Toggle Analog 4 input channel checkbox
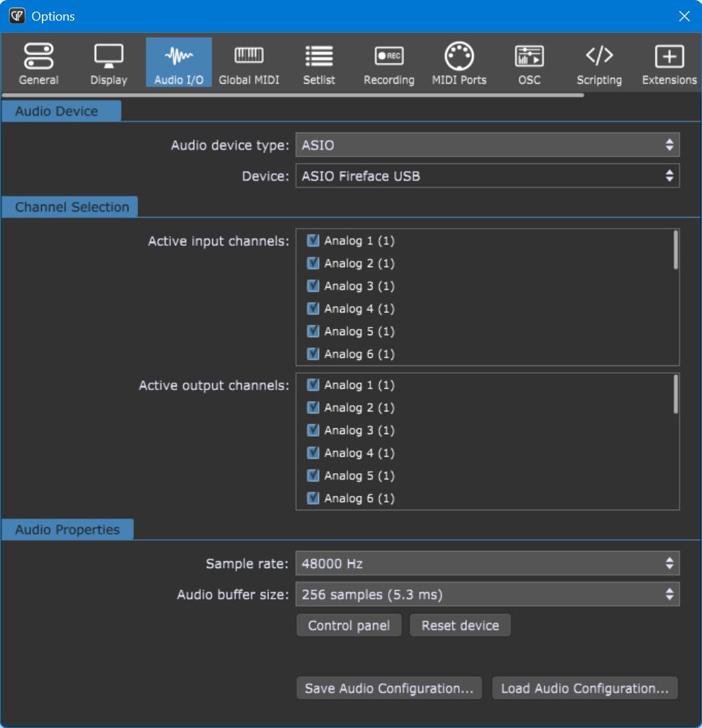702x728 pixels. tap(313, 309)
